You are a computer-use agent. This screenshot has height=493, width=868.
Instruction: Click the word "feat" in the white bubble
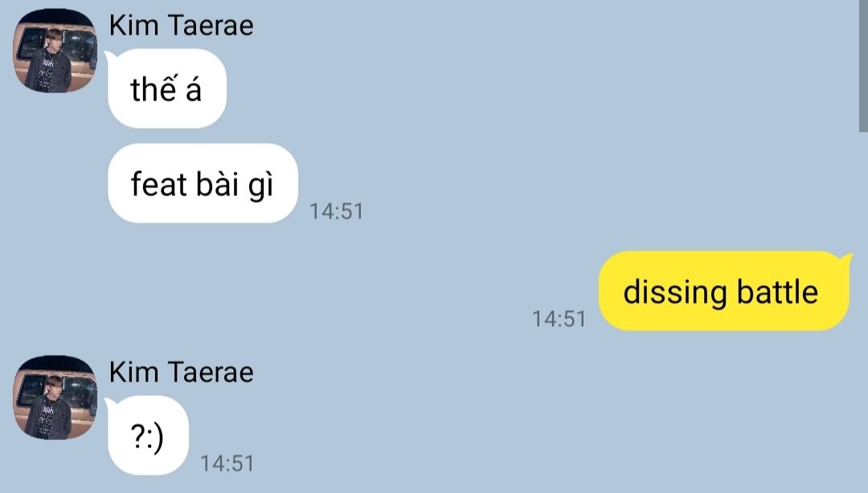tap(159, 184)
